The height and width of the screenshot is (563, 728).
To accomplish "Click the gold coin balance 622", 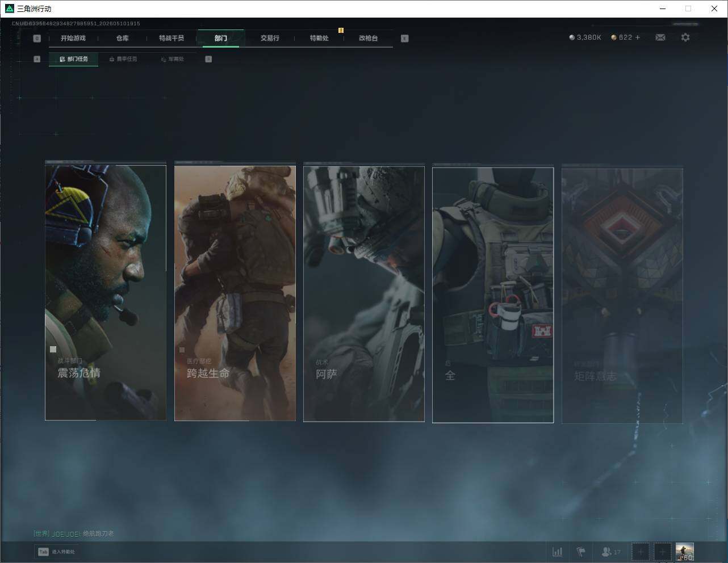I will (621, 37).
